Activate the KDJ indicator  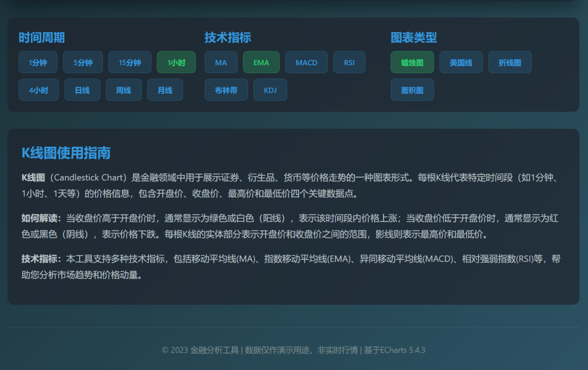click(270, 89)
